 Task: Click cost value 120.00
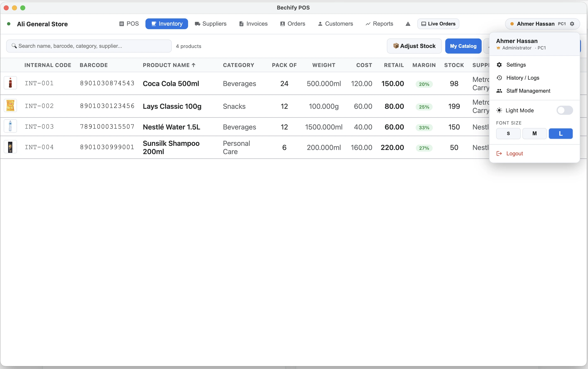click(361, 84)
